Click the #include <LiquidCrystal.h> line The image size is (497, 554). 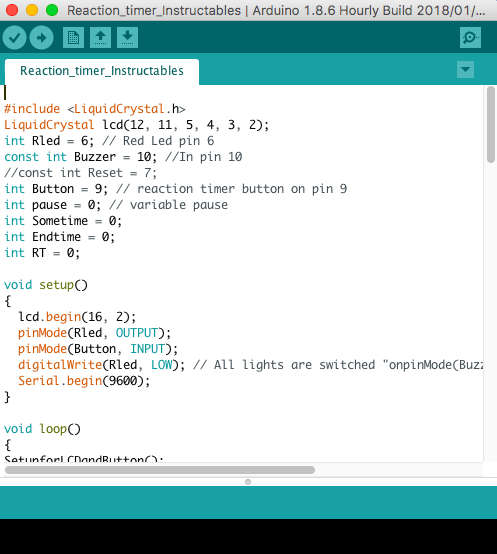point(95,109)
